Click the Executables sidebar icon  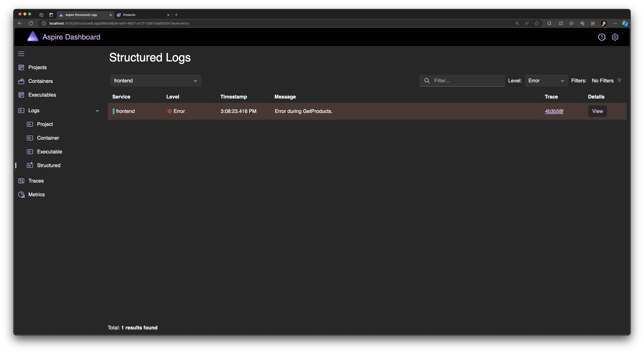click(x=21, y=95)
